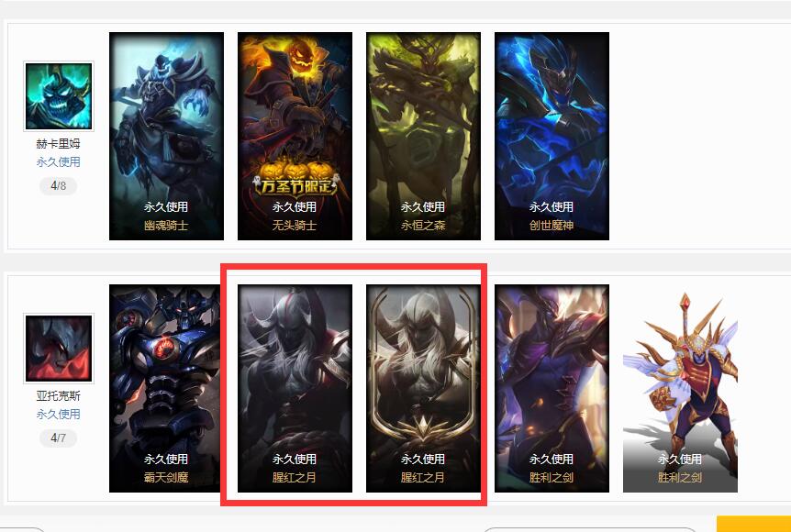Select the 无头骑士 Halloween skin card
This screenshot has width=791, height=532.
[295, 136]
